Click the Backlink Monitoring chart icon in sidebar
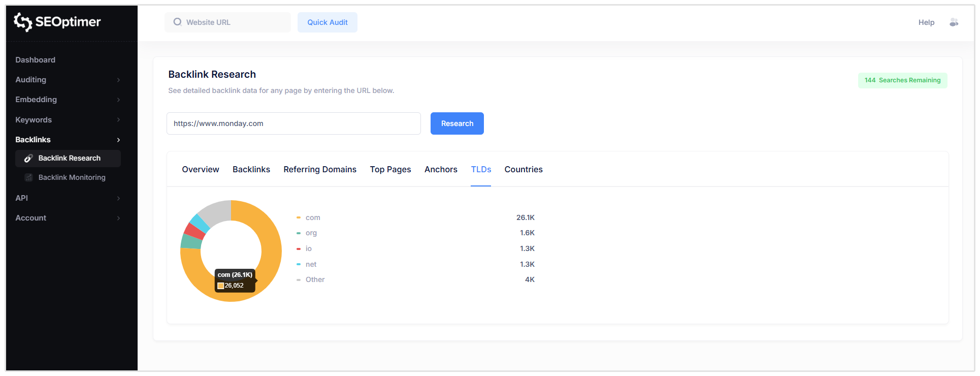The image size is (980, 376). 29,177
